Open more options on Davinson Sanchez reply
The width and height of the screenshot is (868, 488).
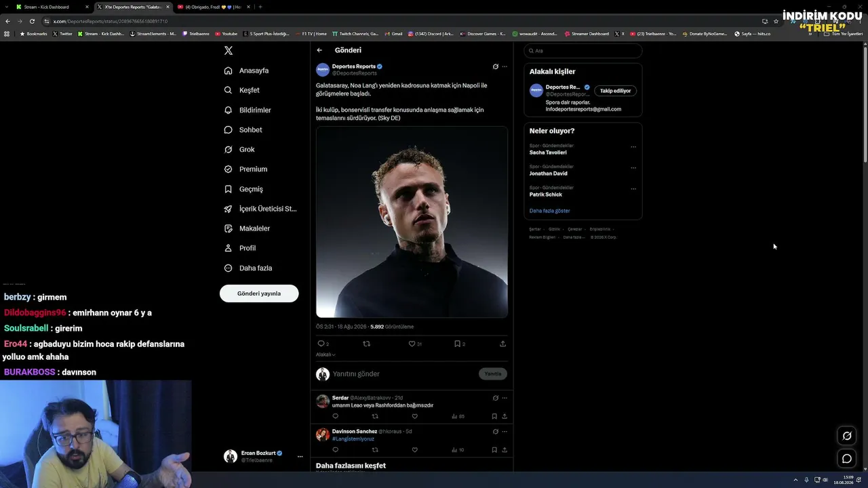point(505,431)
